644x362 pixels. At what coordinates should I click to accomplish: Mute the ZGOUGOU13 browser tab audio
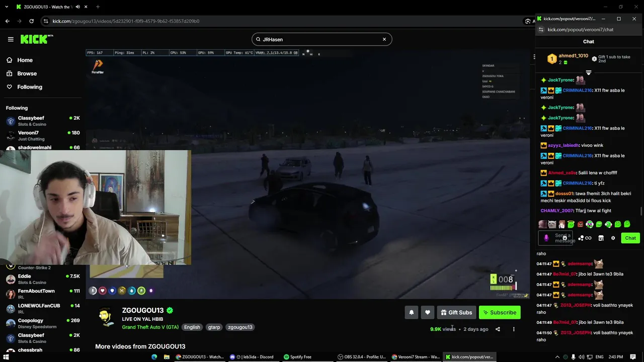tap(77, 7)
